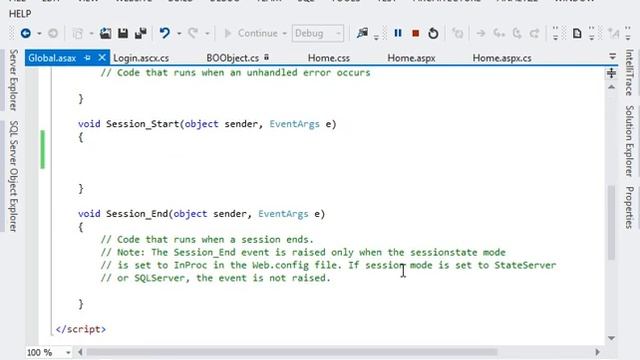Click the editor split window handle
Screen dimensions: 640x360
611,73
